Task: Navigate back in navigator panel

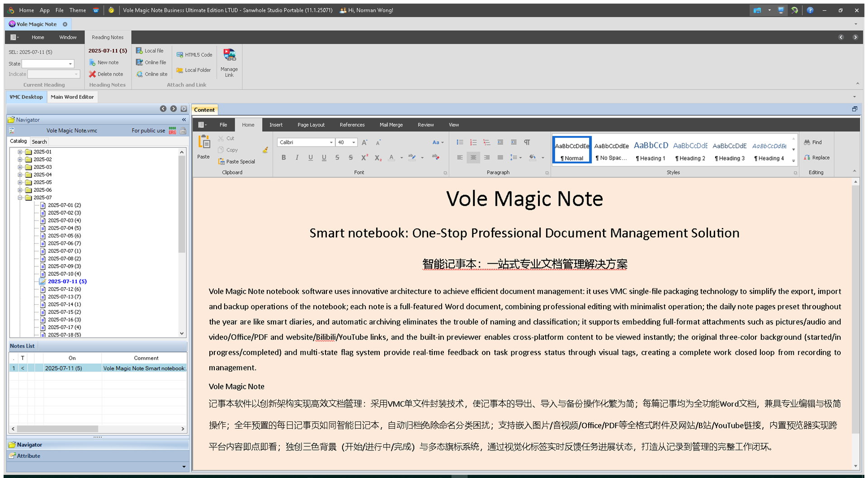Action: [x=163, y=109]
